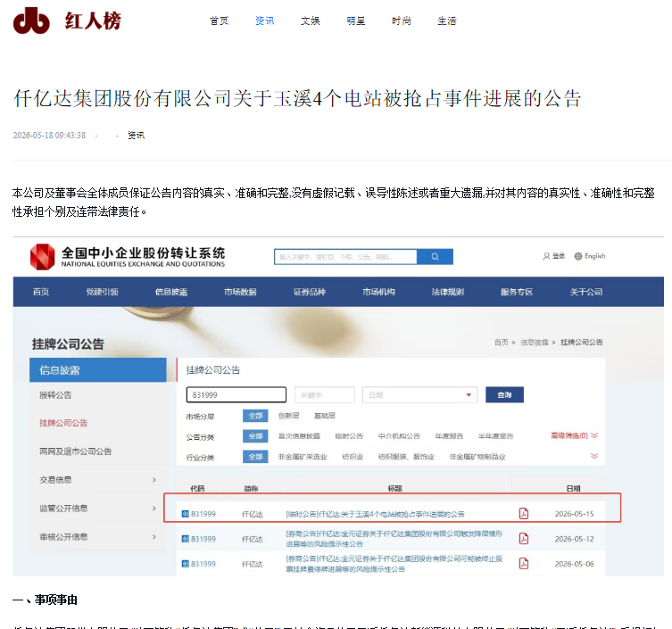
Task: Click the 红人榜 site logo
Action: (x=67, y=21)
